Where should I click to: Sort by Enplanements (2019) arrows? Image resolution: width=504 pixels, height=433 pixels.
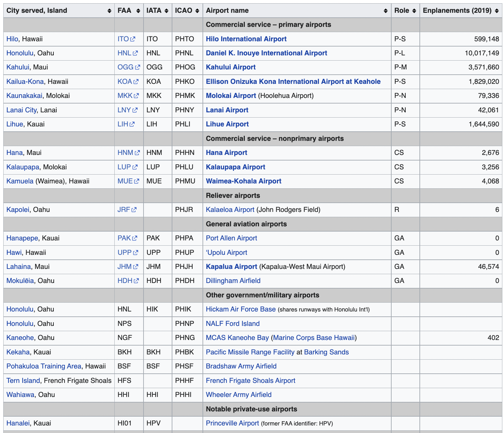[x=496, y=11]
